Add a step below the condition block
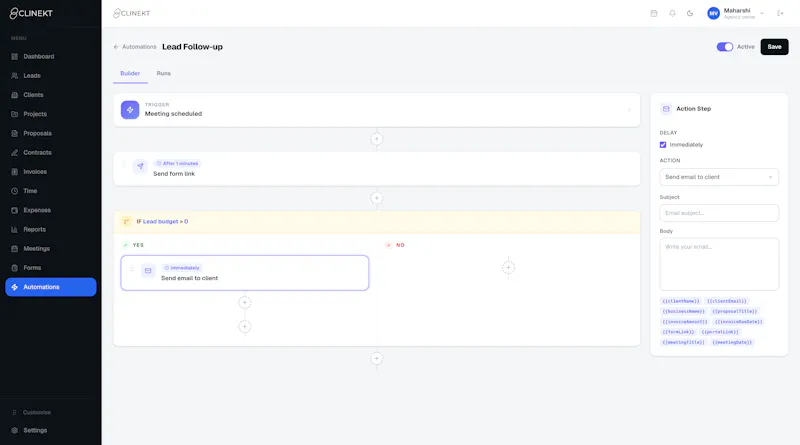 coord(377,359)
